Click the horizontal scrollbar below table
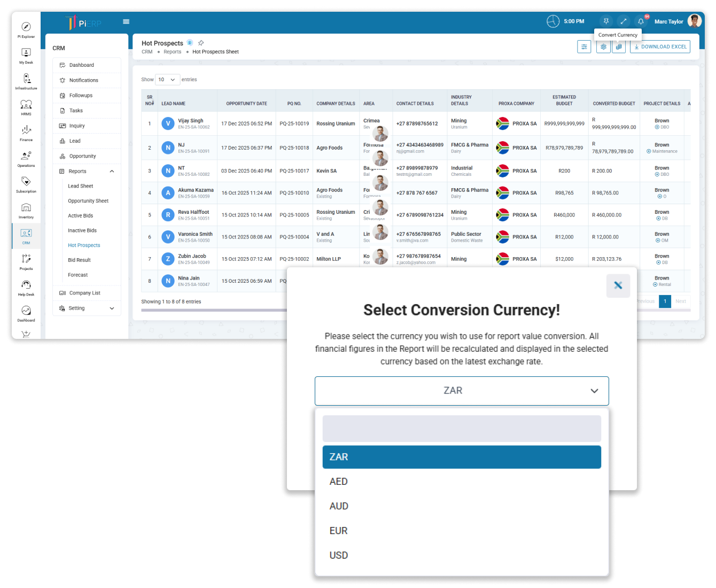The width and height of the screenshot is (716, 588). point(214,310)
